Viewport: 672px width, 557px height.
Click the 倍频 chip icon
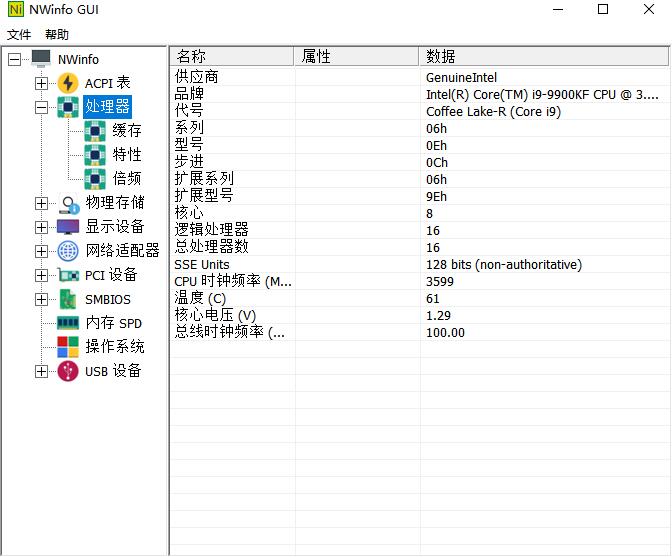click(95, 179)
